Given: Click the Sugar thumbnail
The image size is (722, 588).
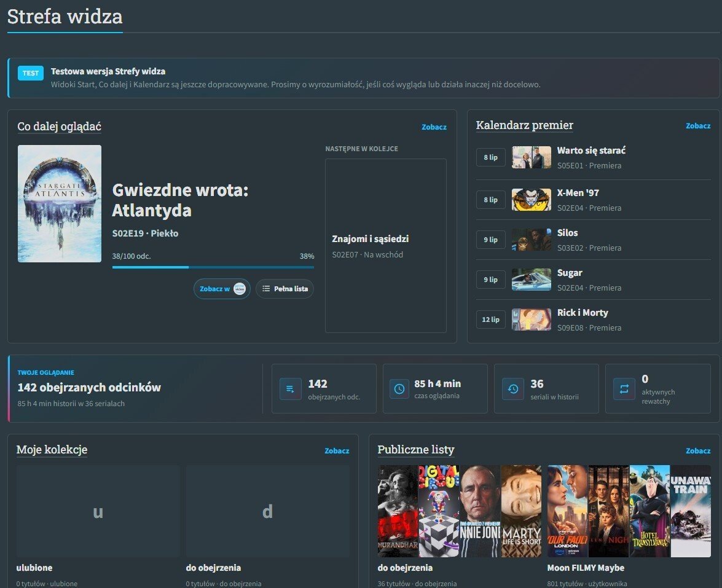Looking at the screenshot, I should pos(532,280).
